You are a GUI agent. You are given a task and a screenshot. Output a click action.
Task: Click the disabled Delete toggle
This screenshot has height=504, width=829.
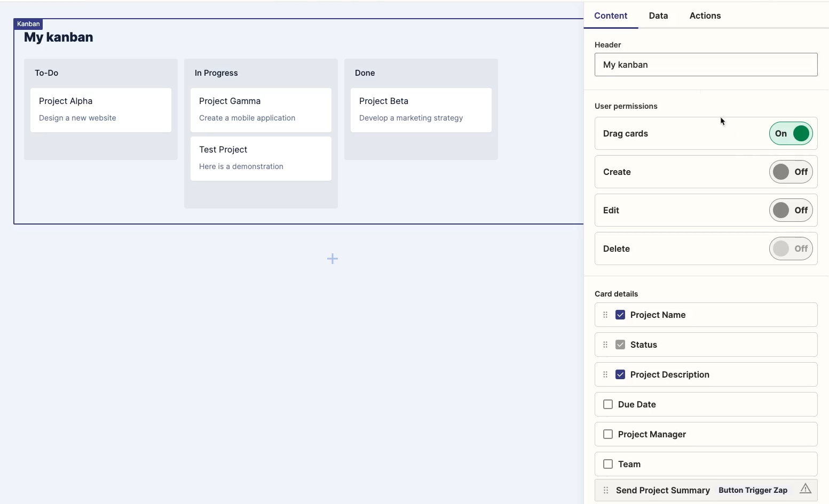click(x=791, y=249)
